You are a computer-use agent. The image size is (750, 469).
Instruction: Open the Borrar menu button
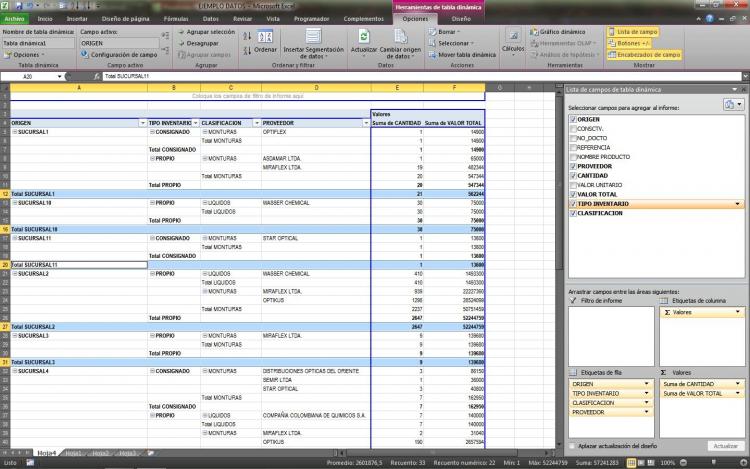(x=444, y=32)
